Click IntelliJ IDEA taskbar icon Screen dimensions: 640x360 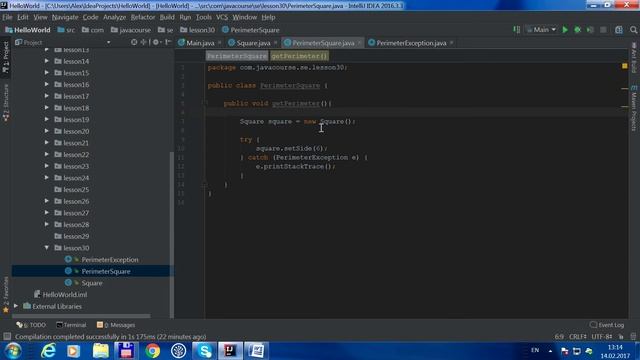click(230, 351)
